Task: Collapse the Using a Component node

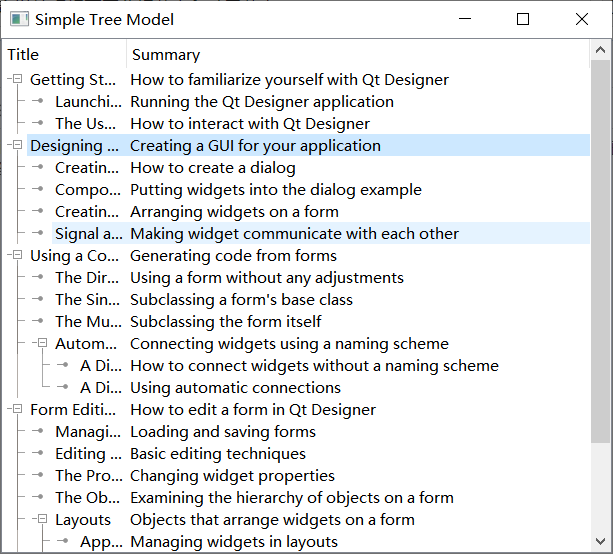Action: [18, 255]
